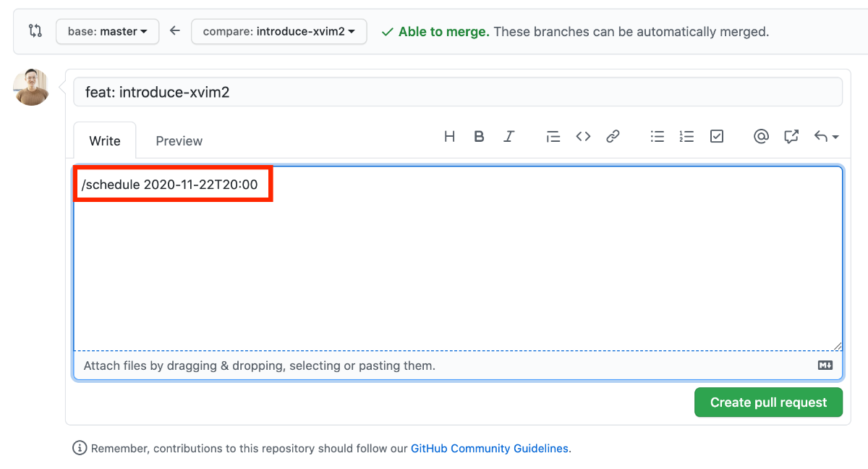Click the green checkmark merge status icon
This screenshot has height=469, width=868.
click(388, 32)
